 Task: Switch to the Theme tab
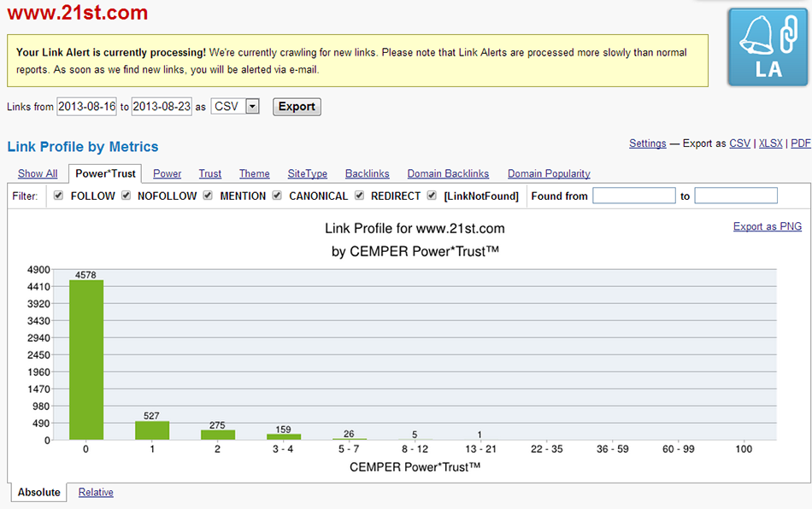tap(254, 174)
